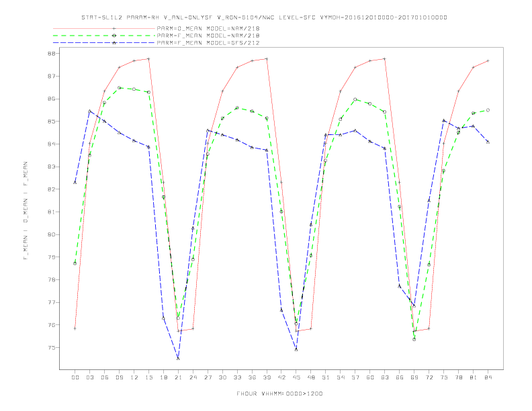Image resolution: width=532 pixels, height=411 pixels.
Task: Click x-axis forecast hour label 51
Action: [326, 377]
